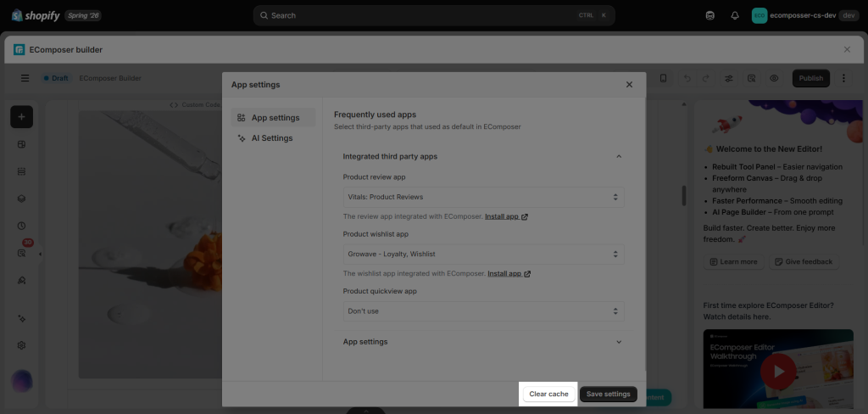
Task: Open the hamburger menu icon
Action: click(25, 78)
